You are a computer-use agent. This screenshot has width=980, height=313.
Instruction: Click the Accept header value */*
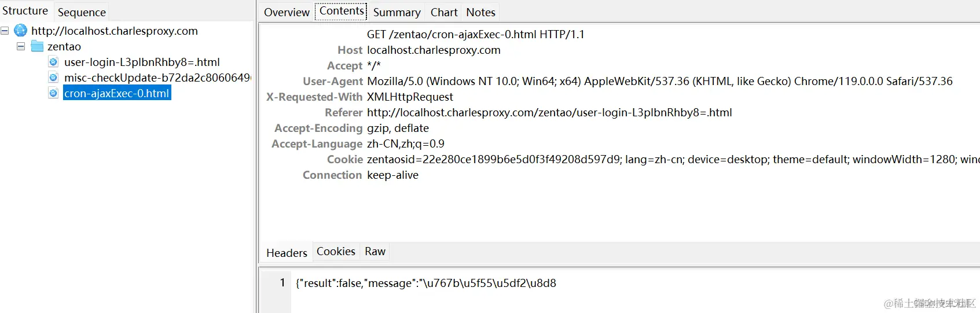[x=374, y=65]
